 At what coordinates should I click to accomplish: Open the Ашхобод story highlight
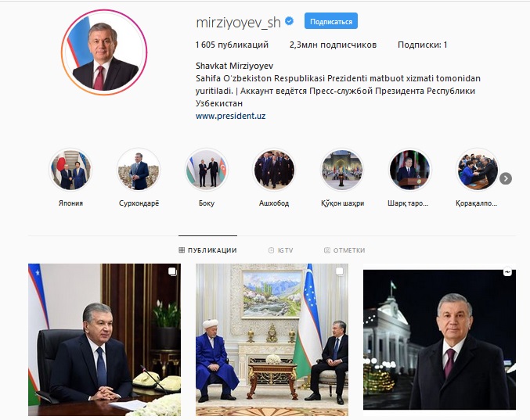pos(274,170)
